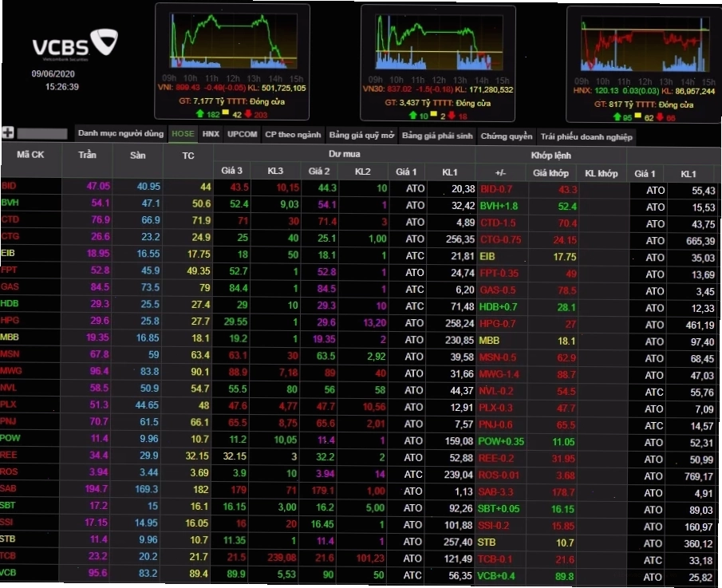This screenshot has width=722, height=588.
Task: Select the Trái phiếu doanh nghiệp tab
Action: click(586, 136)
